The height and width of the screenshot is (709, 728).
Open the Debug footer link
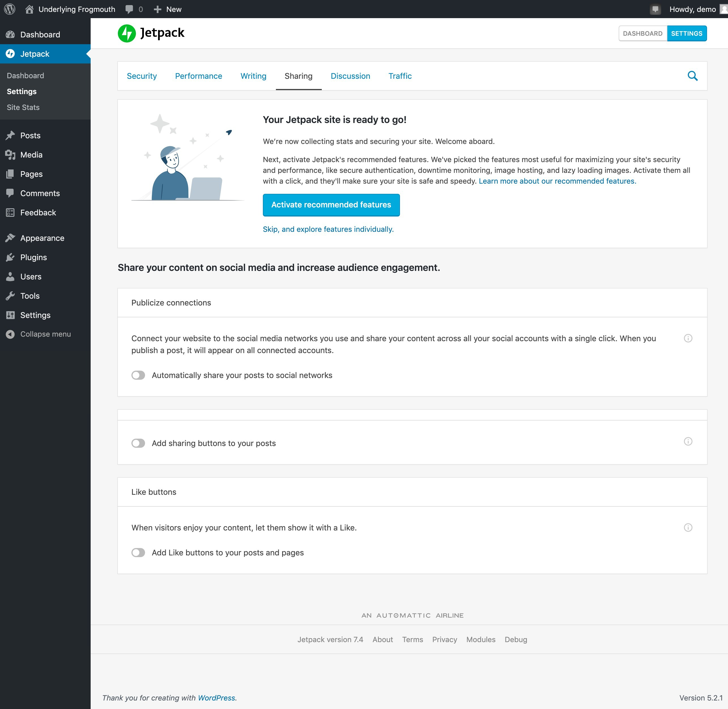click(x=516, y=639)
